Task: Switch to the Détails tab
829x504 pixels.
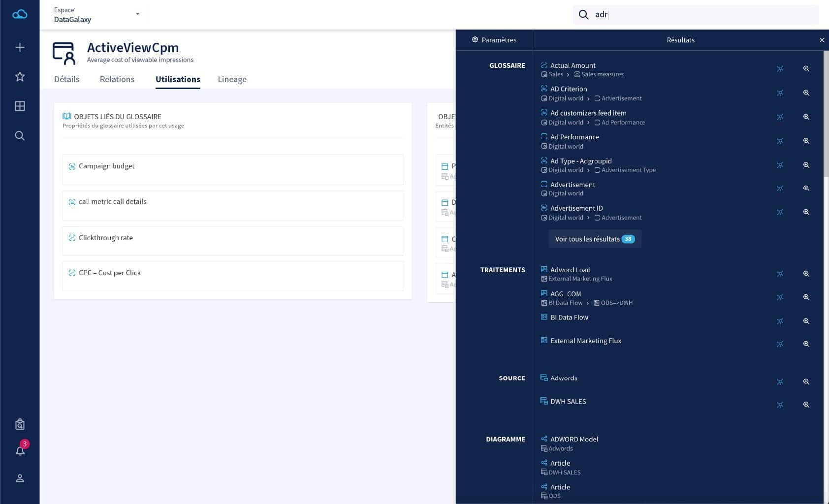Action: (x=66, y=79)
